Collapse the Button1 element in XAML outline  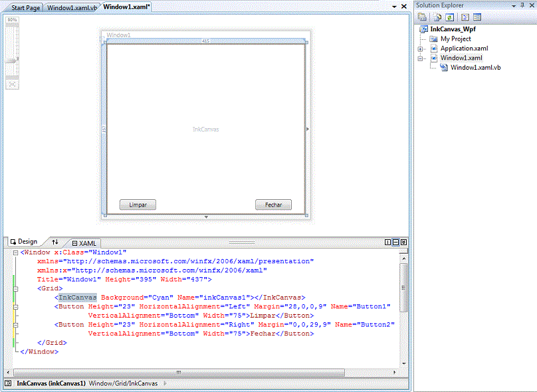[x=15, y=307]
